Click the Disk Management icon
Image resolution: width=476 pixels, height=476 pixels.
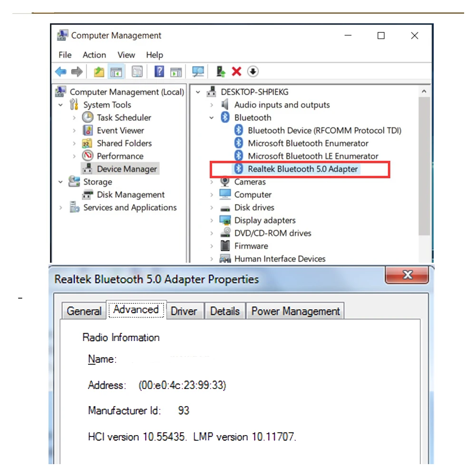(87, 194)
